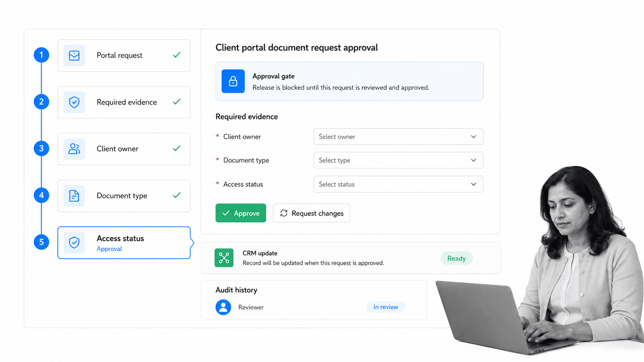Click step number 5 circle
Image resolution: width=644 pixels, height=362 pixels.
pyautogui.click(x=41, y=242)
